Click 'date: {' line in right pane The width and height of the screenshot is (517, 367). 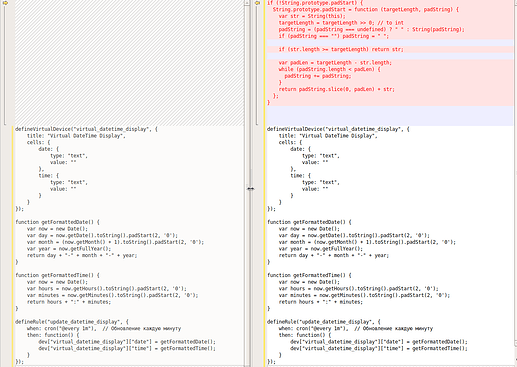[x=300, y=149]
